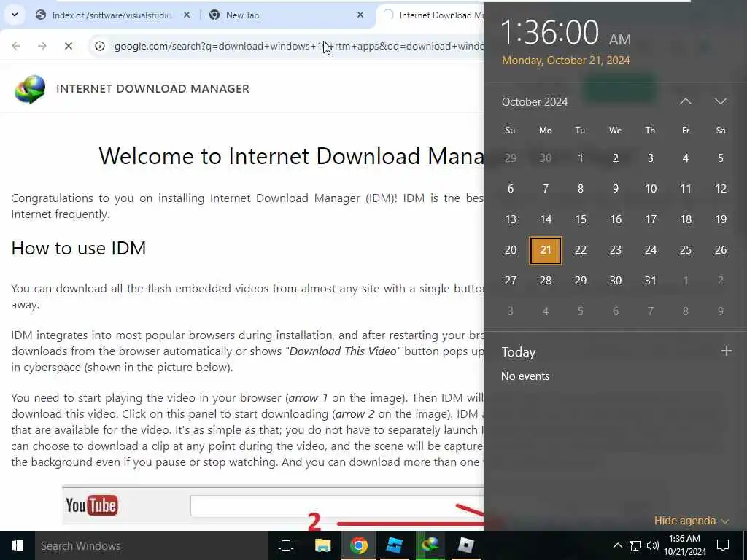Screen dimensions: 747x560
Task: Select October 8 in calendar
Action: [580, 189]
